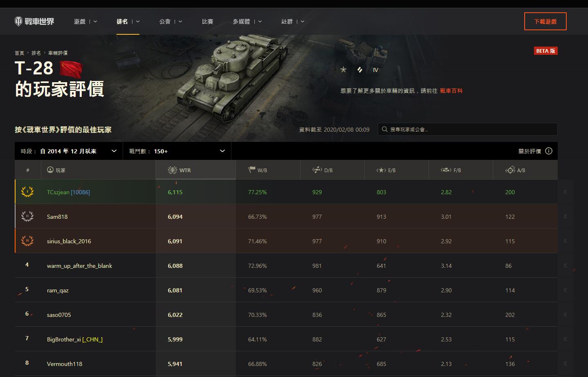Image resolution: width=588 pixels, height=377 pixels.
Task: Click the medium tank class icon
Action: pyautogui.click(x=360, y=70)
